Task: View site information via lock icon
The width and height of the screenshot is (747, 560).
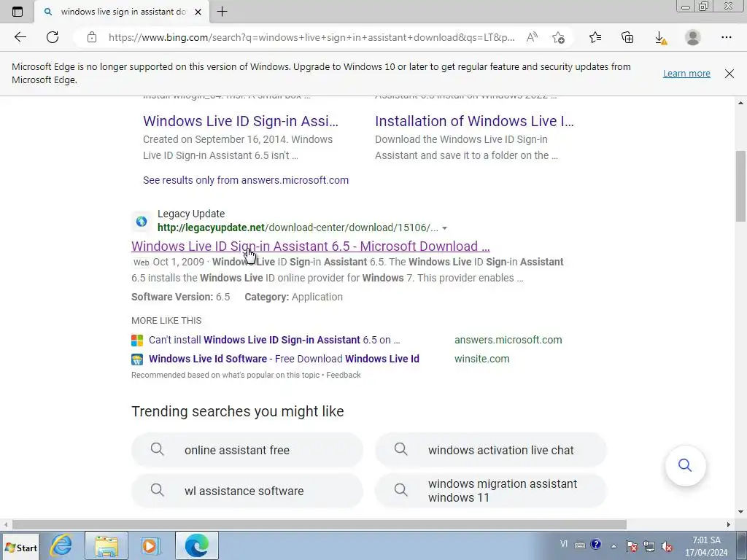Action: [x=92, y=37]
